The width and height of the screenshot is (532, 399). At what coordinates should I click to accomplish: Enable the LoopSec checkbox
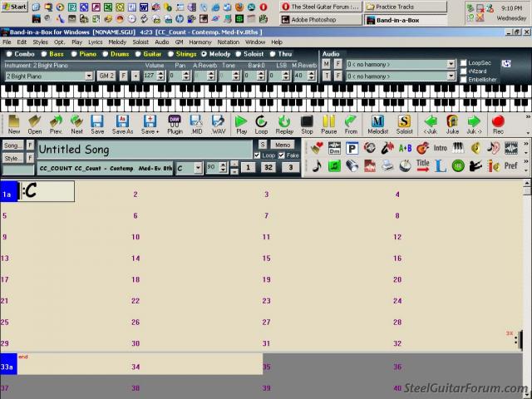coord(464,63)
